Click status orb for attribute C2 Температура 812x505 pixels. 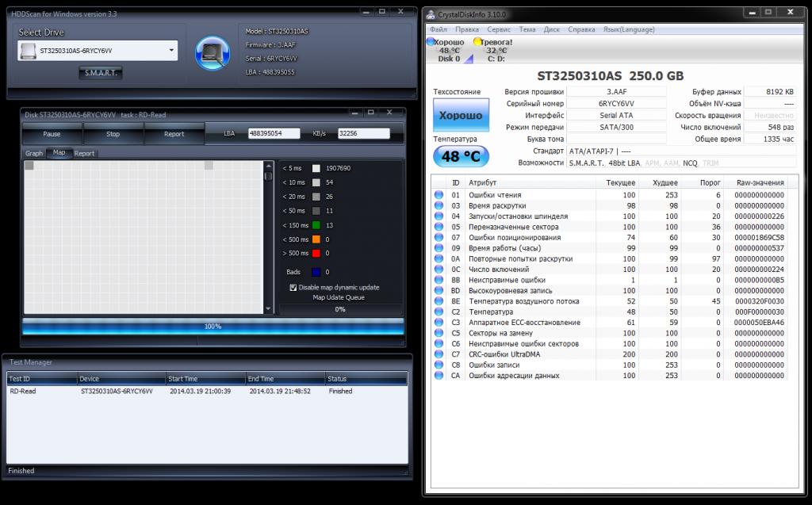point(438,312)
